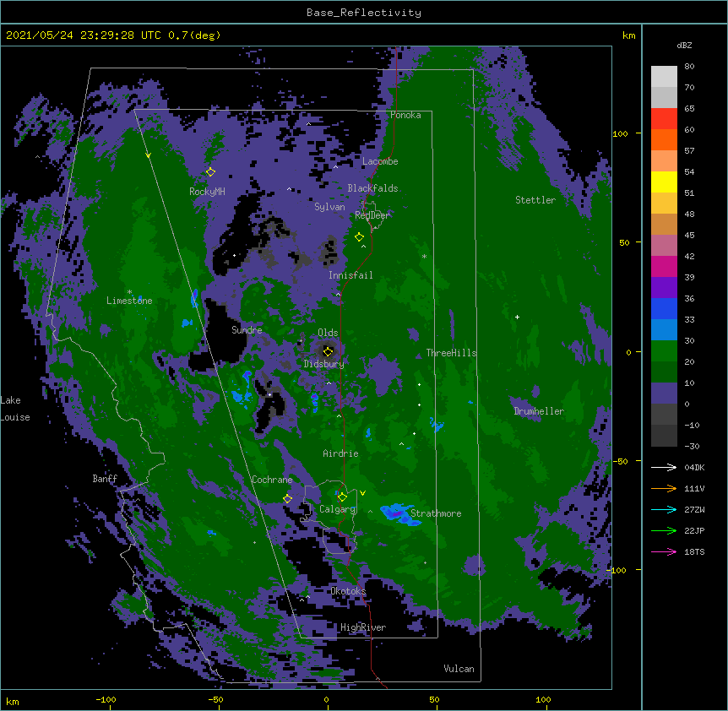This screenshot has height=711, width=728.
Task: Click the Stettler city label
Action: coord(535,200)
